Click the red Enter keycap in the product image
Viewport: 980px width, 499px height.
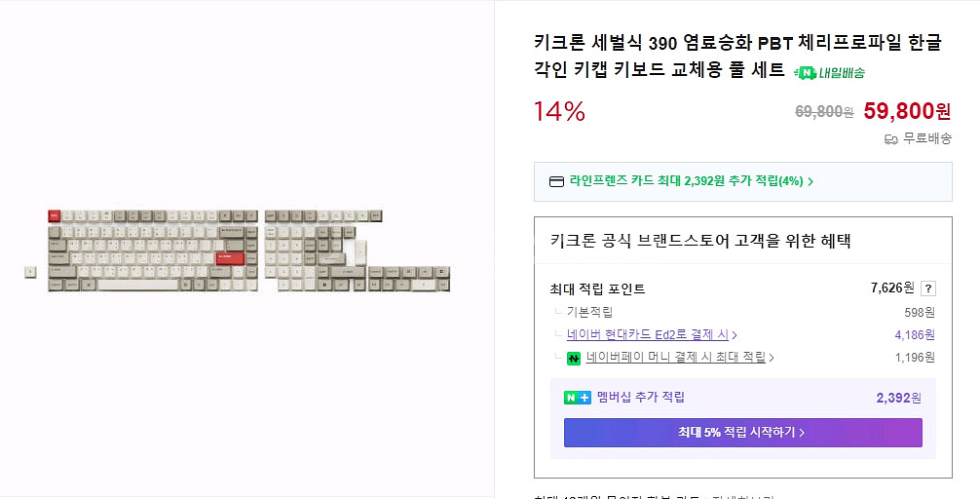click(x=229, y=257)
